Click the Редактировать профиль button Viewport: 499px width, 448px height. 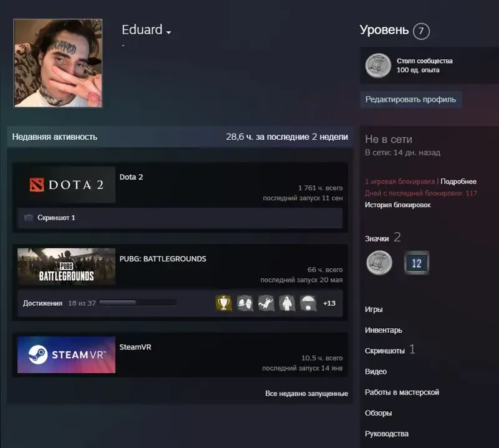pyautogui.click(x=410, y=99)
